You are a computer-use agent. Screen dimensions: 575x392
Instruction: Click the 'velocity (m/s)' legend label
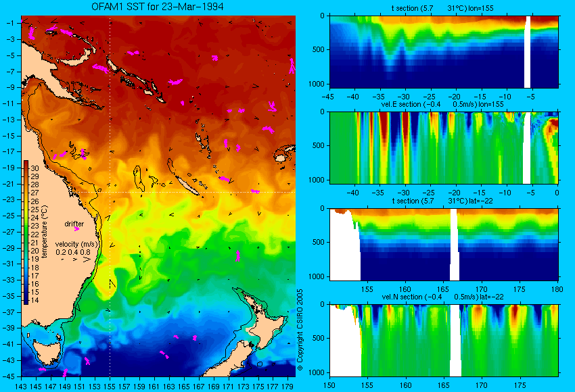click(x=76, y=244)
